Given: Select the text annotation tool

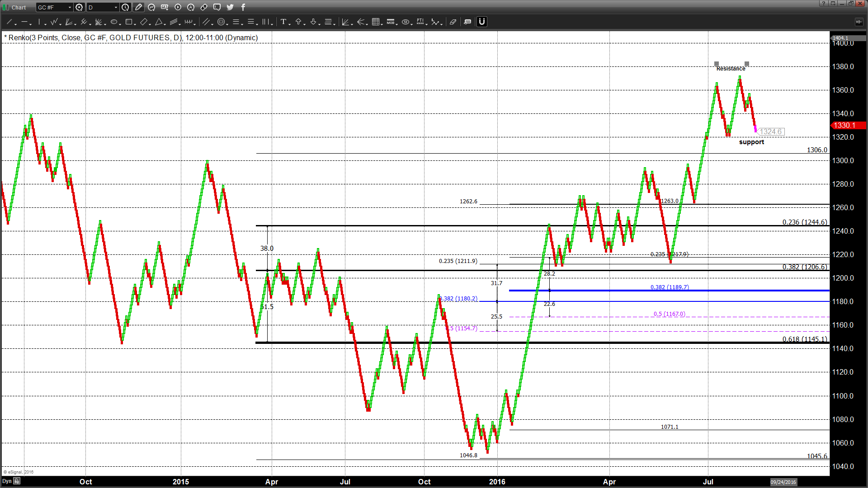Looking at the screenshot, I should (x=283, y=22).
